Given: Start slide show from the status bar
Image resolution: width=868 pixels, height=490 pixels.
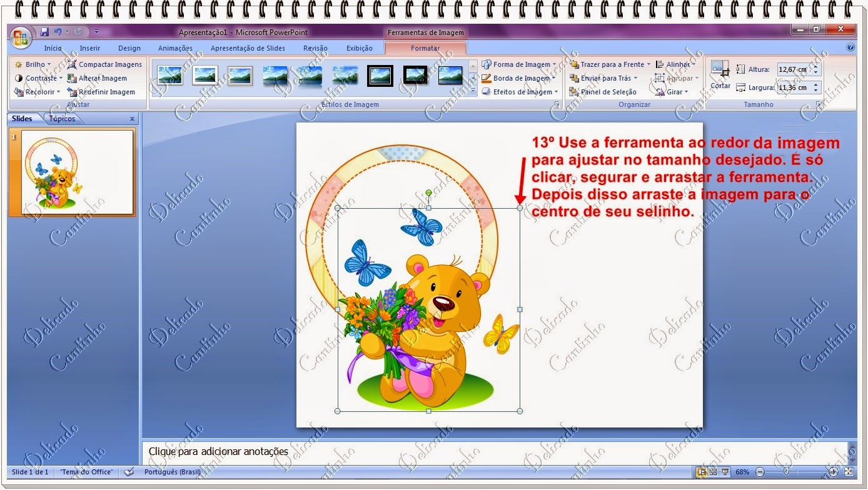Looking at the screenshot, I should (x=725, y=472).
